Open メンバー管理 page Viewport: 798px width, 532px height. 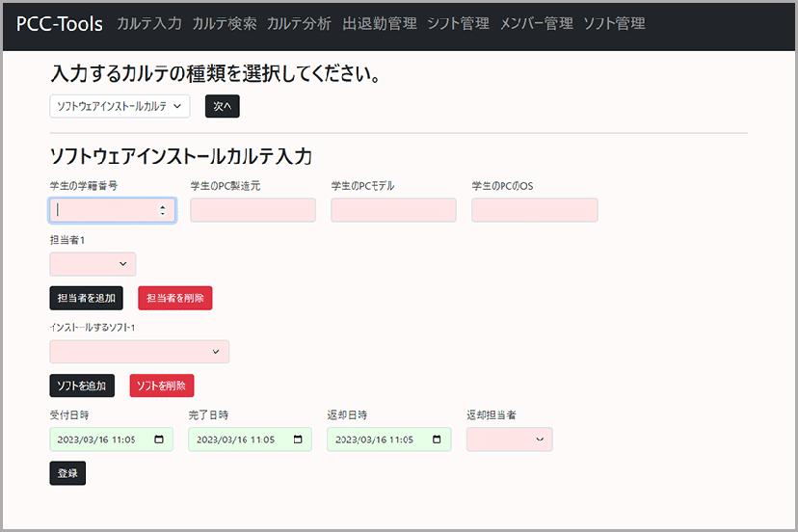(536, 24)
